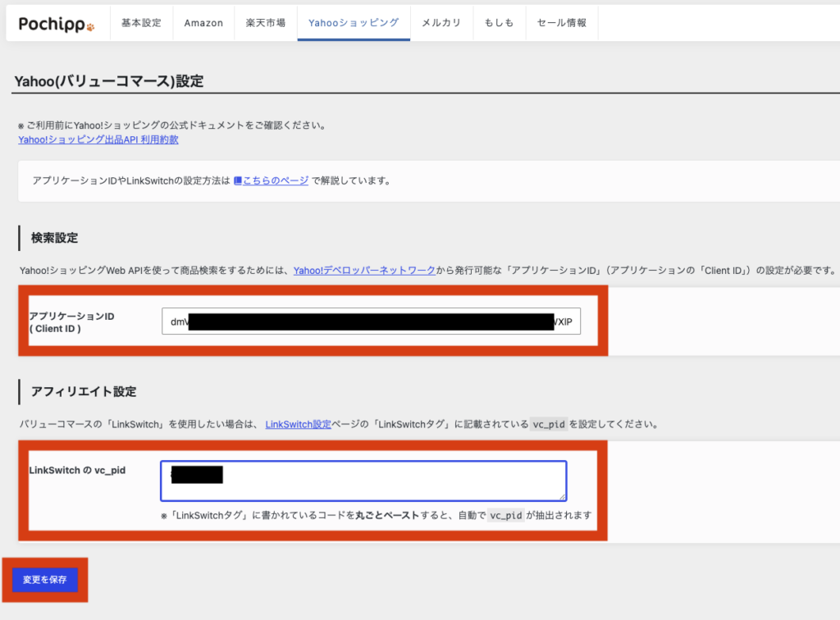This screenshot has height=620, width=840.
Task: Click the 検索設定 heading text
Action: tap(55, 239)
